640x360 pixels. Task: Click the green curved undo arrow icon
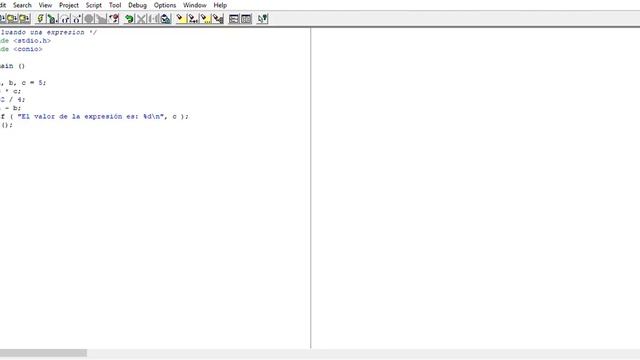coord(129,19)
